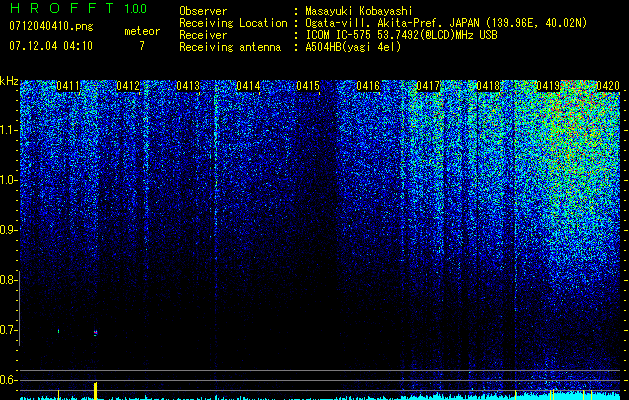Click the 0.8 frequency axis label
Image resolution: width=629 pixels, height=400 pixels.
(x=7, y=280)
